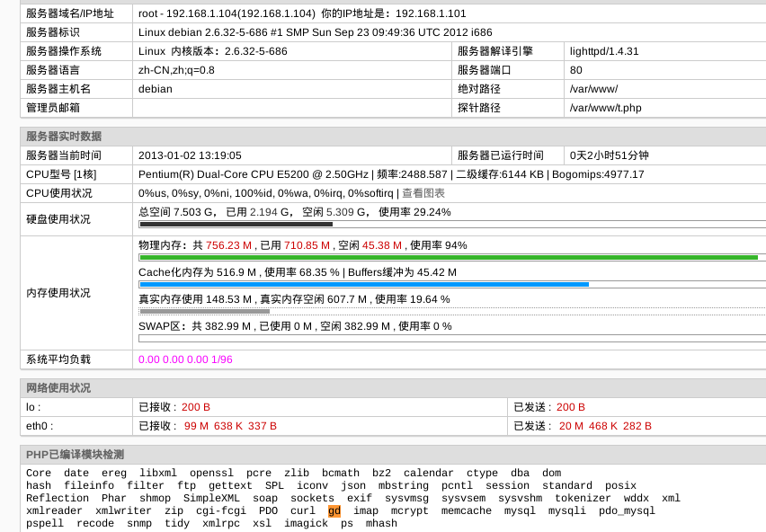Click the eth0 received value 99 M 638 K 337 B
The height and width of the screenshot is (532, 766).
(230, 426)
